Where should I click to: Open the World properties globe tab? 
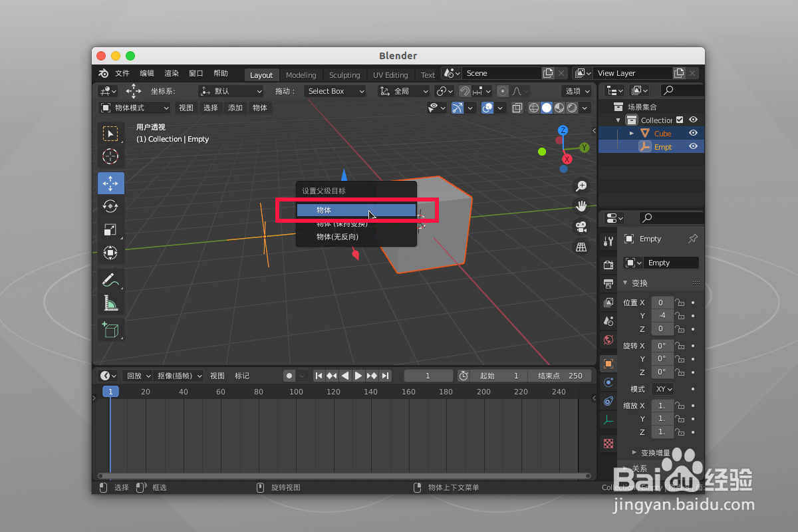tap(608, 340)
